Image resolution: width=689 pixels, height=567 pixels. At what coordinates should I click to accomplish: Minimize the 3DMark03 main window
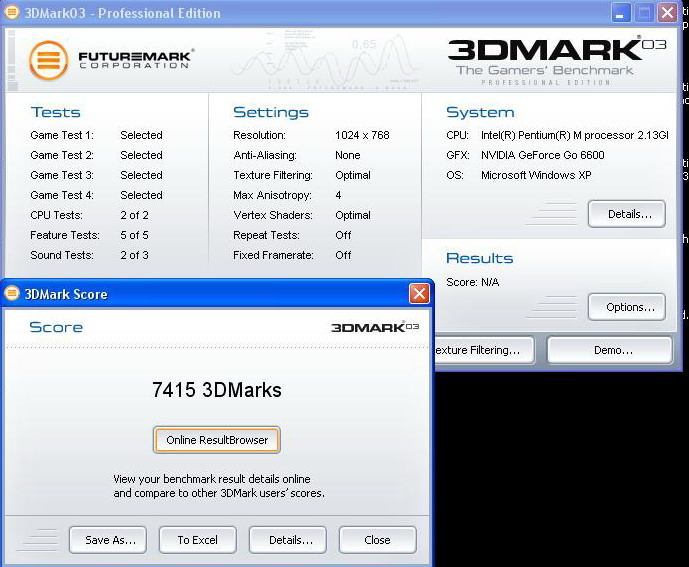[x=620, y=13]
